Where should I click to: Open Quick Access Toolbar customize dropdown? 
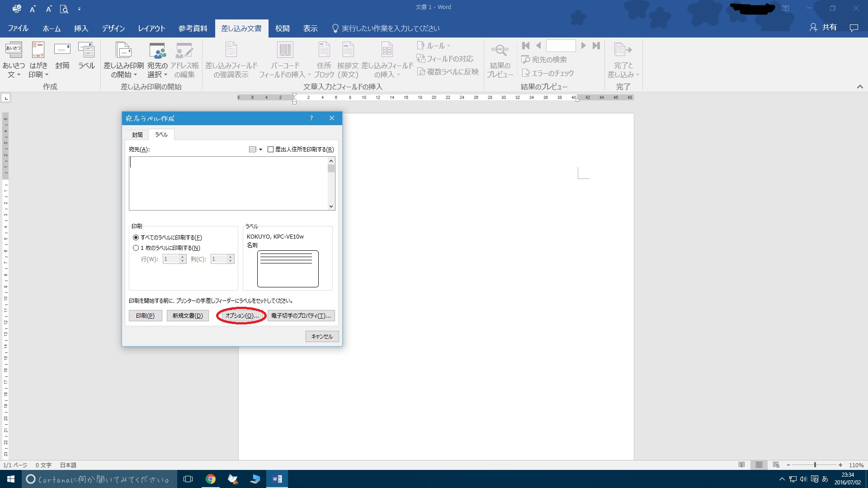coord(79,9)
